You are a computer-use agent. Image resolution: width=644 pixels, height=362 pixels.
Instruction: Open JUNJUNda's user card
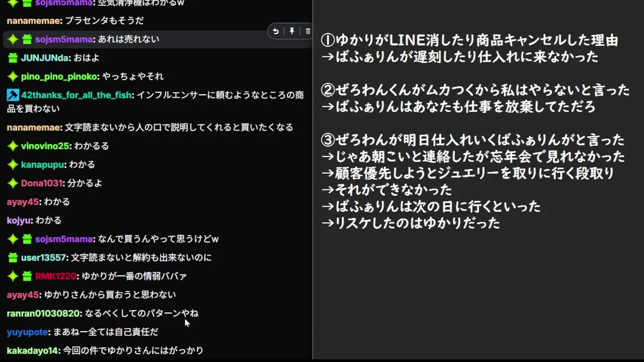coord(45,58)
